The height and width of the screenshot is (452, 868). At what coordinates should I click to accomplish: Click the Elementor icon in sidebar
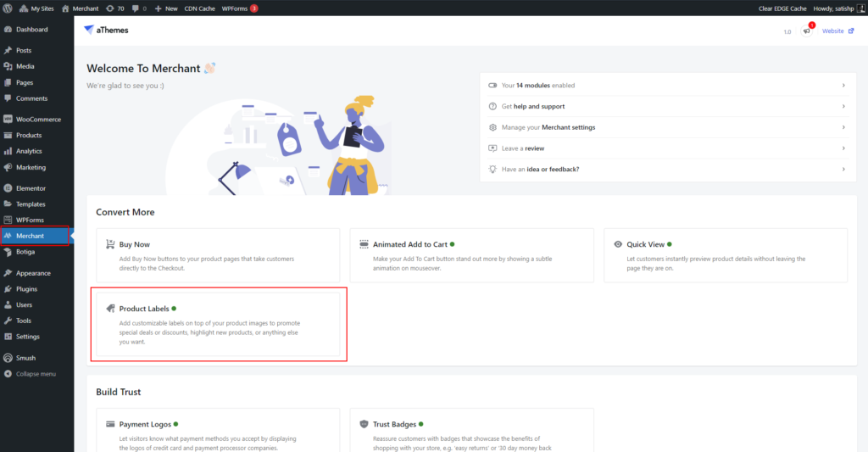click(8, 188)
